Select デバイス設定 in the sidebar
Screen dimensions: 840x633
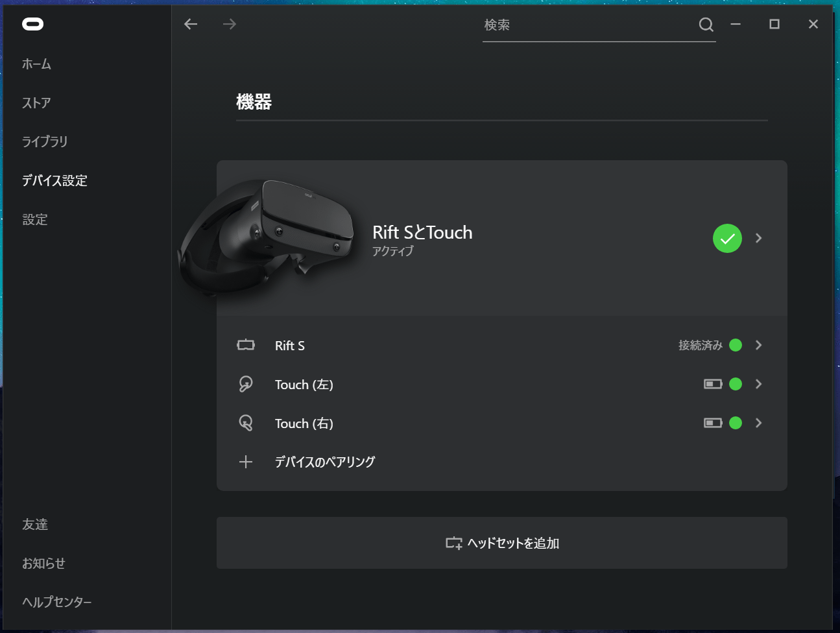pyautogui.click(x=54, y=180)
